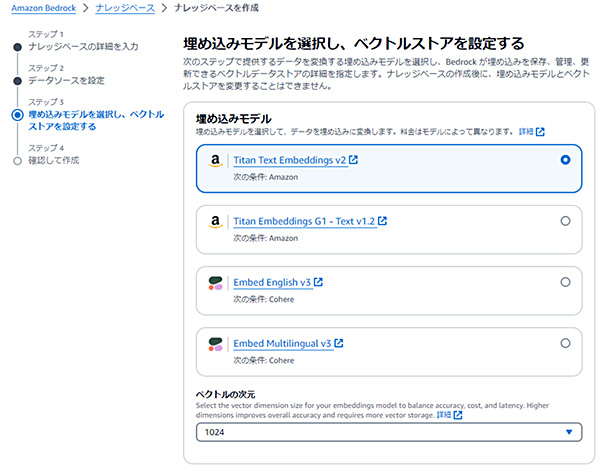600x469 pixels.
Task: Go to step 1 ナレッジベースの詳細を入力
Action: tap(83, 47)
